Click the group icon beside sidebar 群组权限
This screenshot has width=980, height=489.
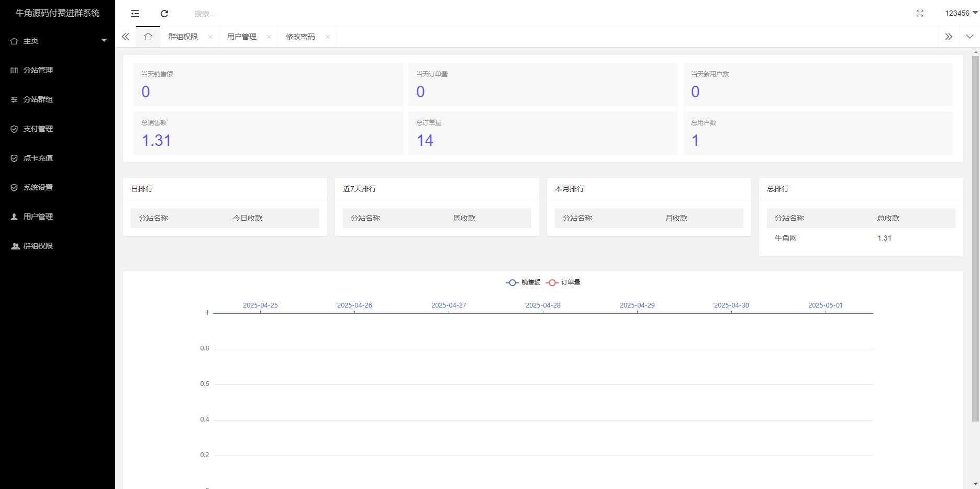[x=15, y=246]
